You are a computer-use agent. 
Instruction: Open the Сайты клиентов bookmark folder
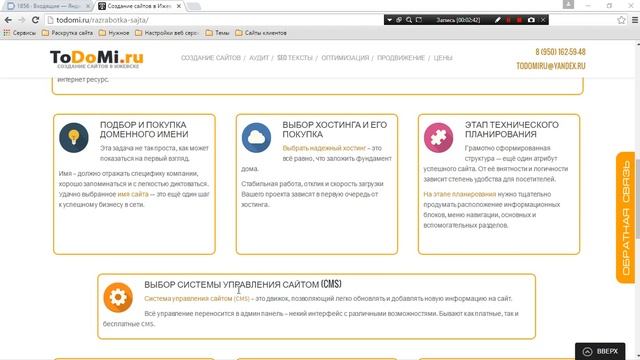point(261,33)
